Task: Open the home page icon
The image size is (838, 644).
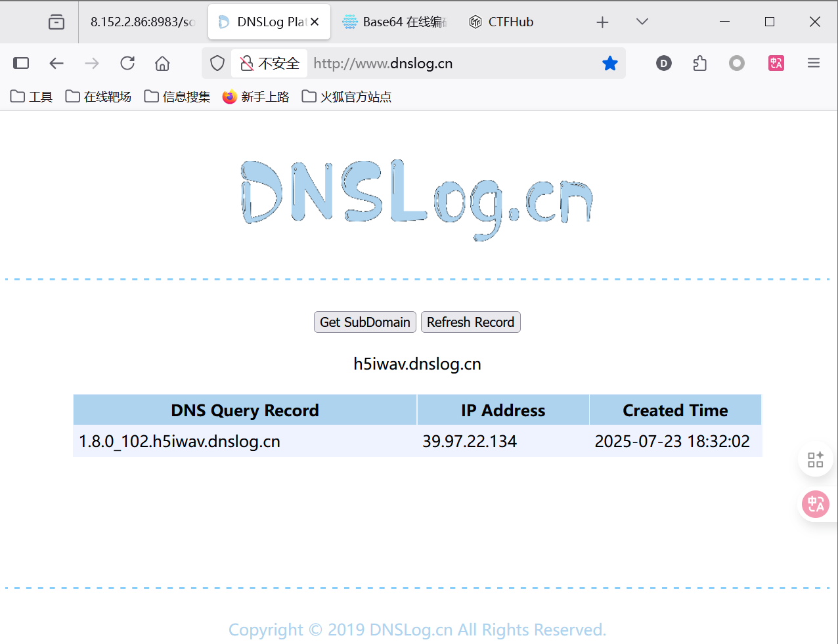Action: coord(162,63)
